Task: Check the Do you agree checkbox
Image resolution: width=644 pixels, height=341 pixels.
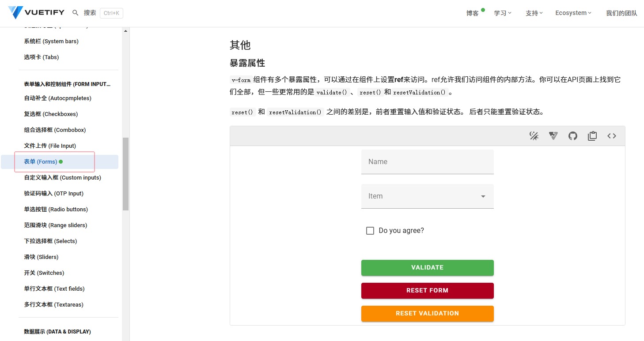Action: [370, 230]
